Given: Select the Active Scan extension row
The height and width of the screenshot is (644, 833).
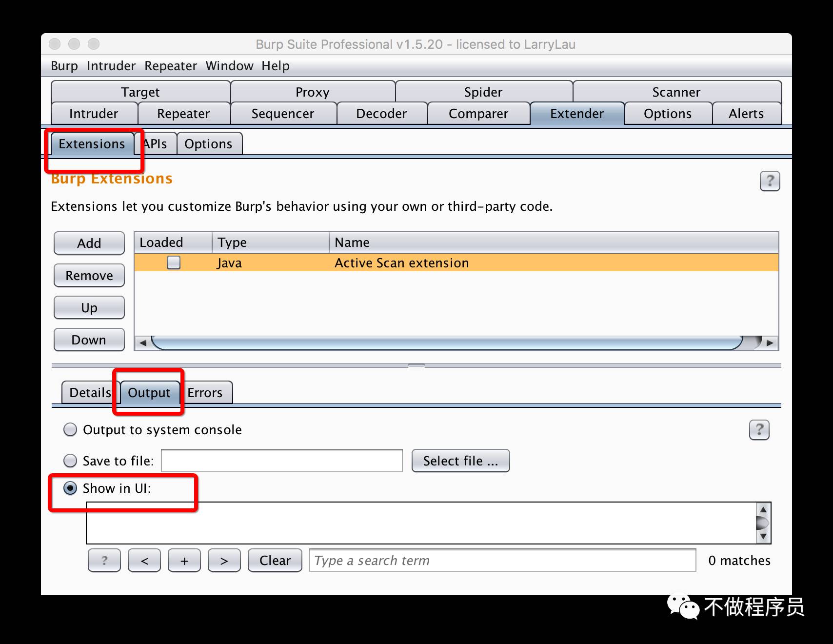Looking at the screenshot, I should [x=456, y=262].
